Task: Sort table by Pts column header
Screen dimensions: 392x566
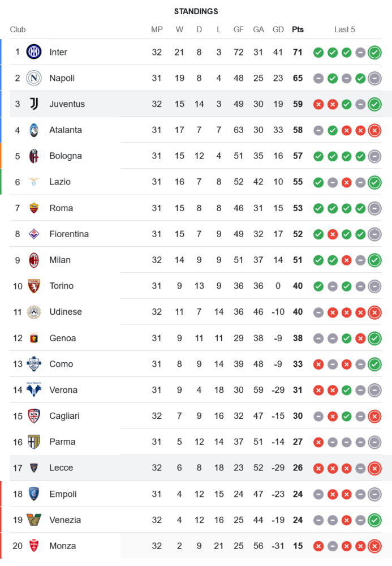Action: pos(298,29)
